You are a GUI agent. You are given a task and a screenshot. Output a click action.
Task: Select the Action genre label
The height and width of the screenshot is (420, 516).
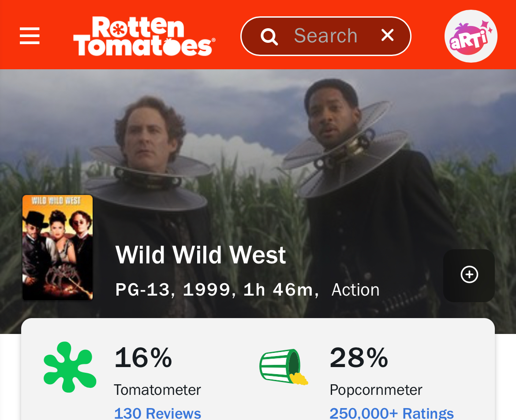point(355,290)
